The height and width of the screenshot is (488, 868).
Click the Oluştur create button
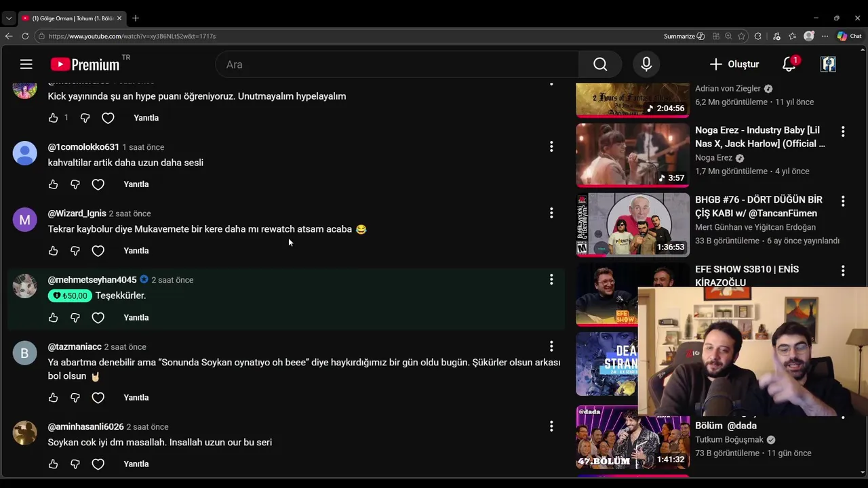click(x=734, y=64)
